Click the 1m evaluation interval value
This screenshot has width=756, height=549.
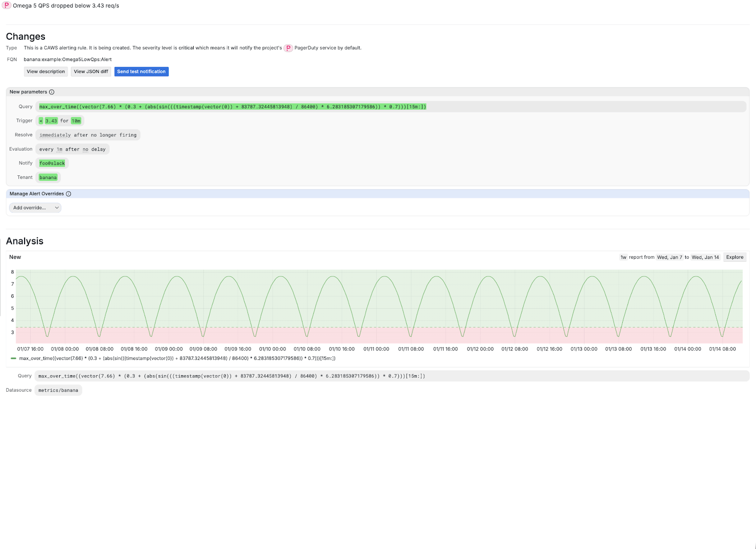pos(60,149)
